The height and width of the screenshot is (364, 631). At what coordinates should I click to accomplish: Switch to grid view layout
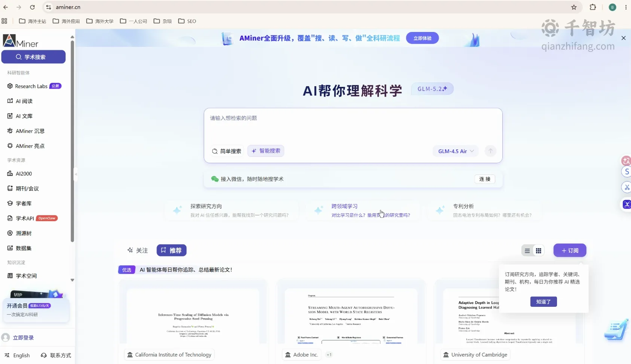(x=539, y=251)
